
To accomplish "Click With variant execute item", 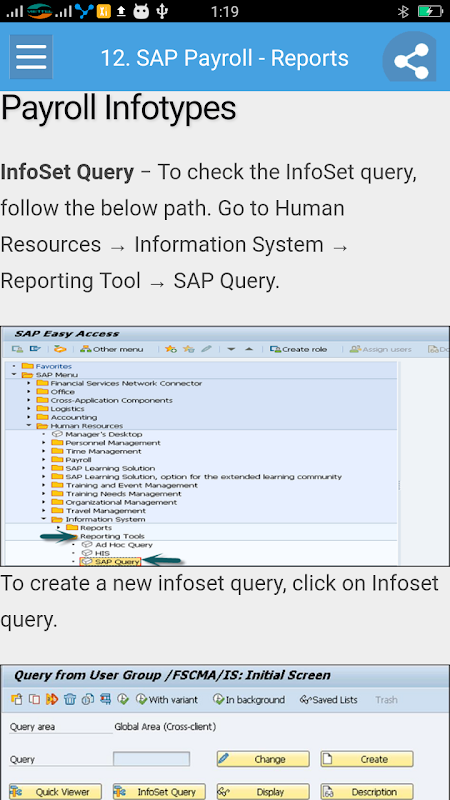I will point(167,699).
